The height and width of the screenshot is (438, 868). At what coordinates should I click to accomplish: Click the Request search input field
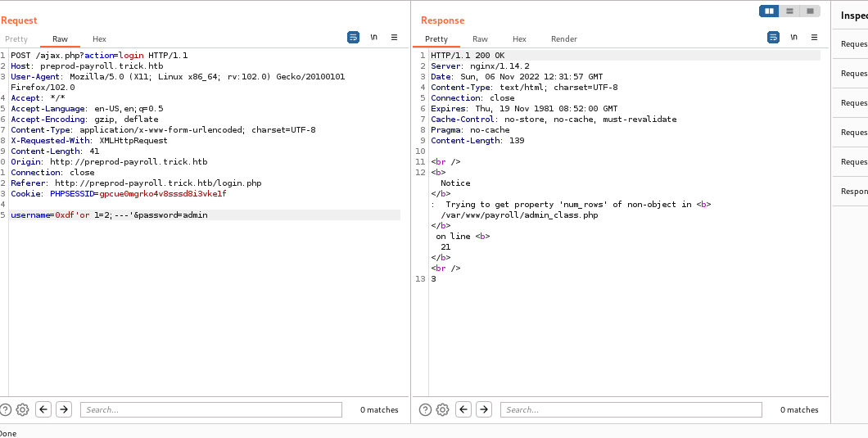click(x=210, y=409)
